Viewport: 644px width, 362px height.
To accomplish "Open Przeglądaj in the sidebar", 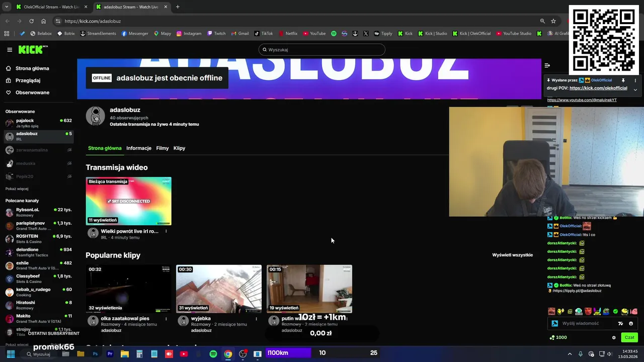I will click(x=23, y=80).
